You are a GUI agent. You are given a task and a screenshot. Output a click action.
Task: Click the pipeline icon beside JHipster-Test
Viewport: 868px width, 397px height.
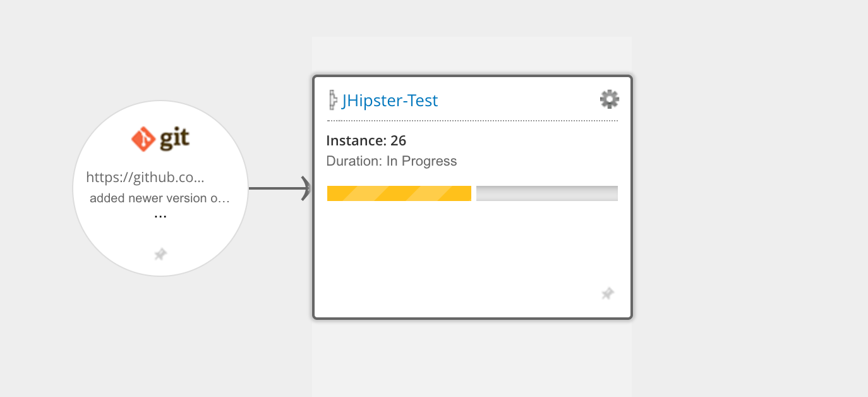(x=333, y=101)
